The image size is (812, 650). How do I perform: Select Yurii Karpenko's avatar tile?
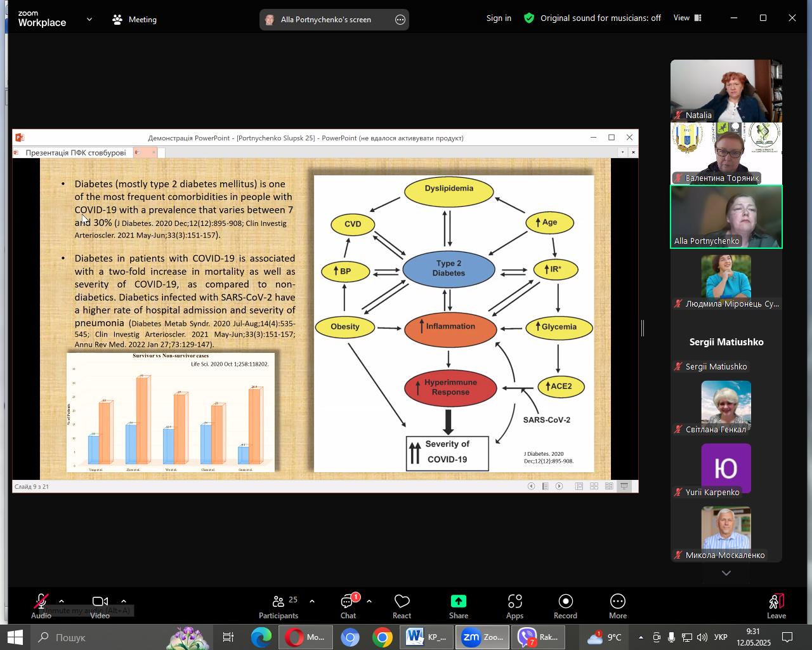coord(726,468)
